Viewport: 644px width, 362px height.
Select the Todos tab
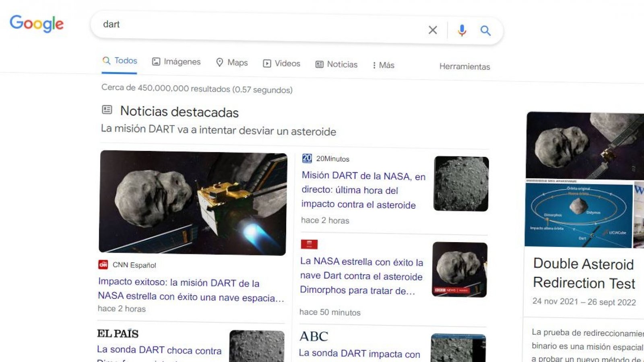120,61
